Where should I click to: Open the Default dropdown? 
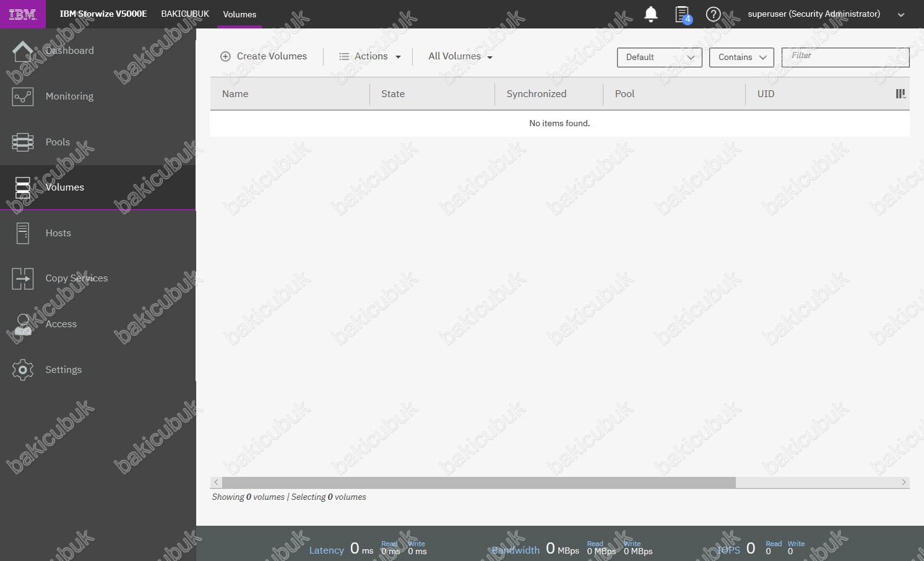(660, 58)
